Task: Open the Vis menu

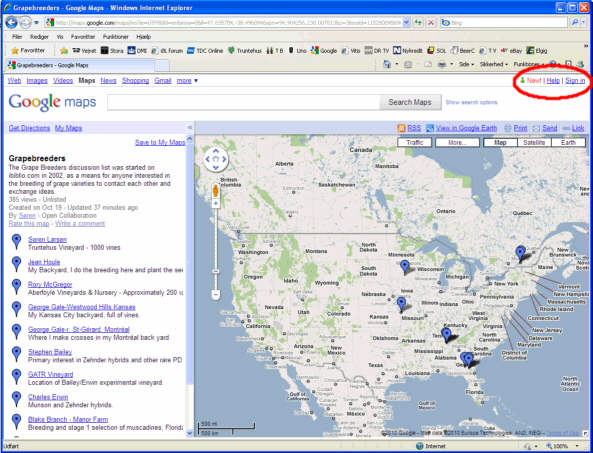Action: click(60, 37)
